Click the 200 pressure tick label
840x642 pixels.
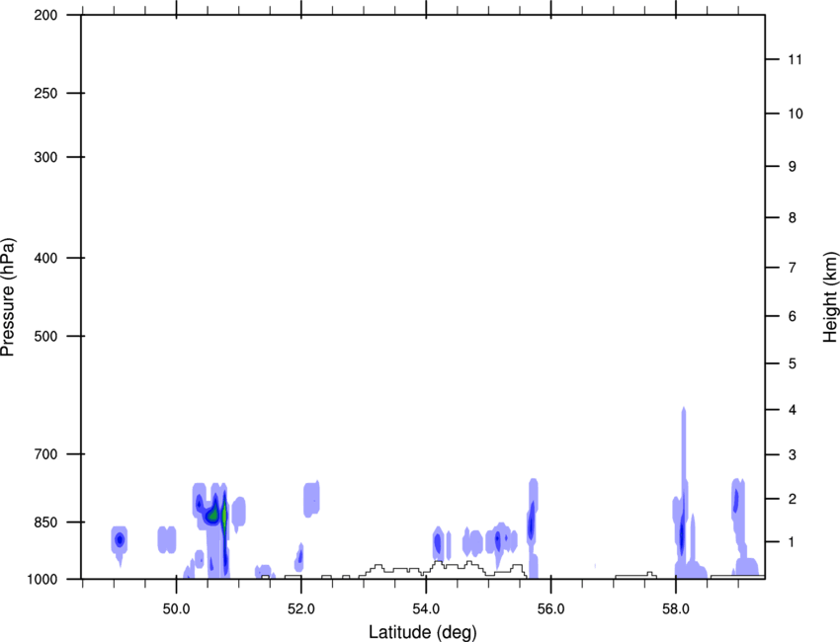(46, 15)
